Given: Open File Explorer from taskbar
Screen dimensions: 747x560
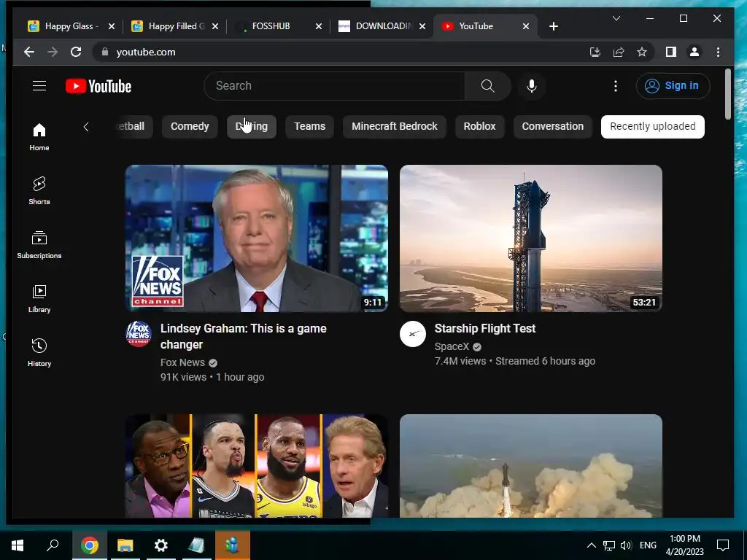Looking at the screenshot, I should point(125,545).
